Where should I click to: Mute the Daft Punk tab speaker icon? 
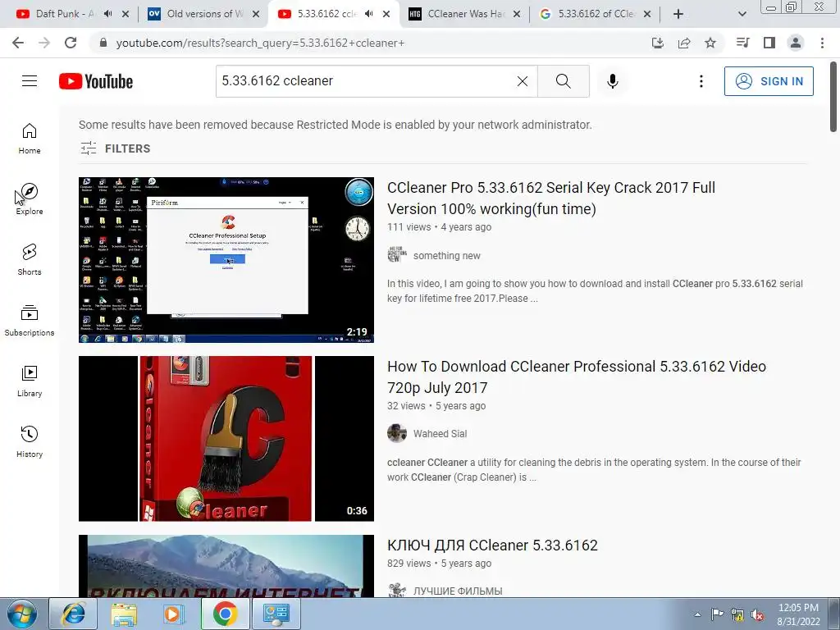(x=107, y=14)
